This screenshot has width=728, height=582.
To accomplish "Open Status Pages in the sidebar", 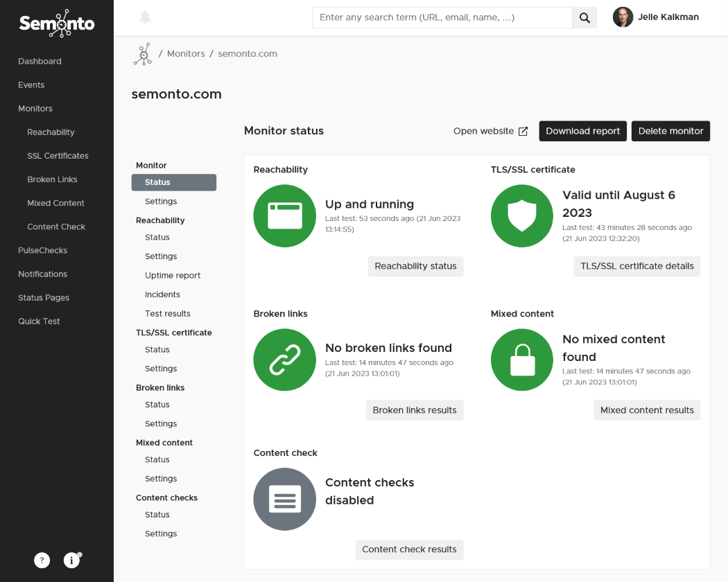I will 44,298.
